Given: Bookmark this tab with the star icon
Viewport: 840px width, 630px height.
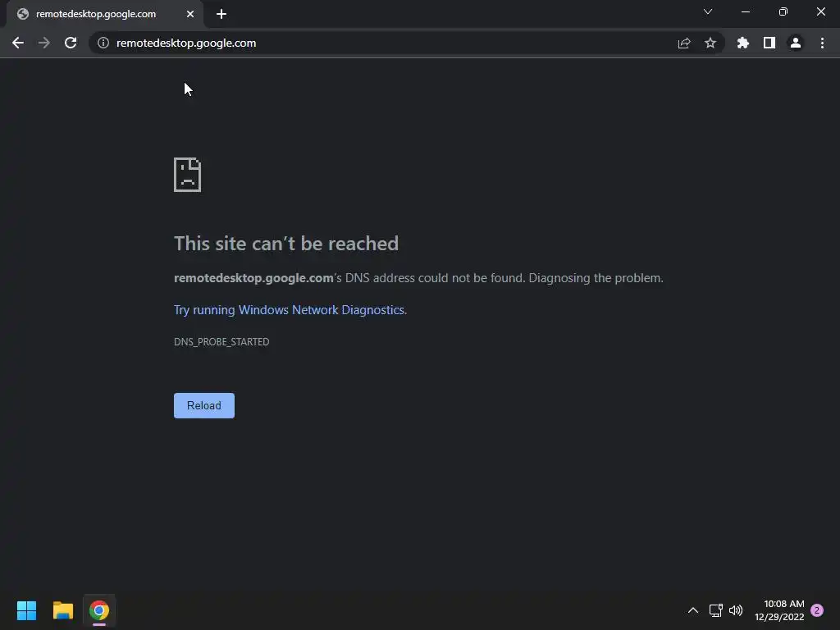Looking at the screenshot, I should (710, 43).
